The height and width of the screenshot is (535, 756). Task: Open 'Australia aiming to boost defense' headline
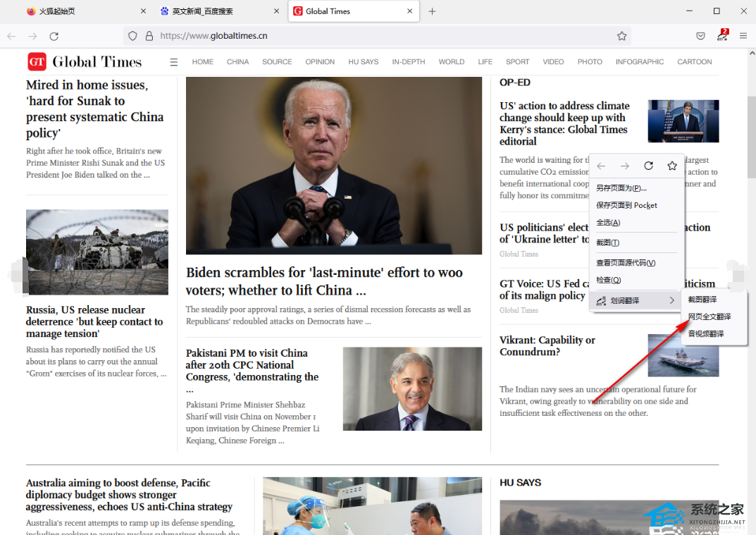[x=129, y=495]
